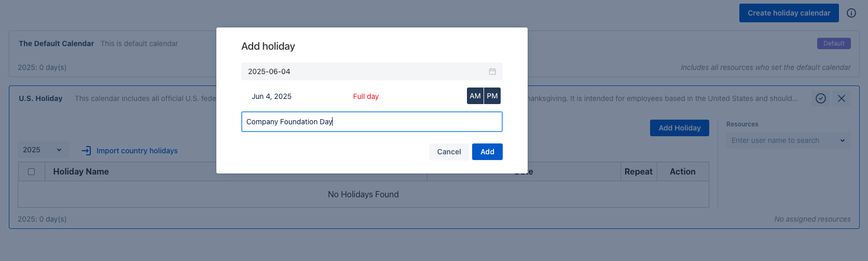
Task: Click the X icon on U.S. Holiday calendar
Action: pyautogui.click(x=842, y=98)
